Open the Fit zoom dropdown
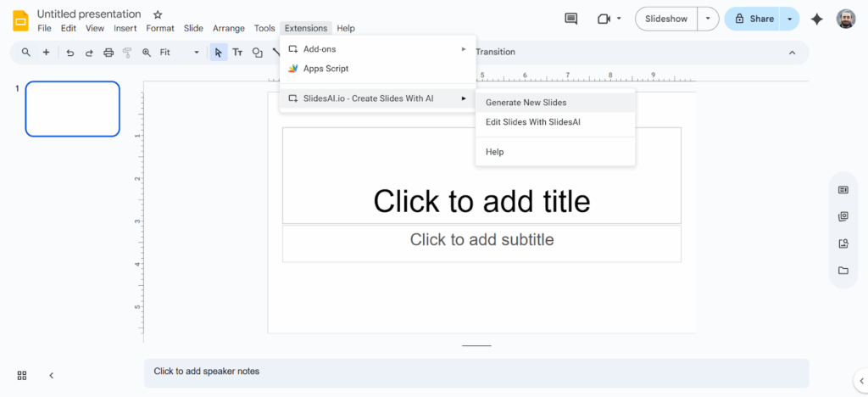 pyautogui.click(x=179, y=53)
